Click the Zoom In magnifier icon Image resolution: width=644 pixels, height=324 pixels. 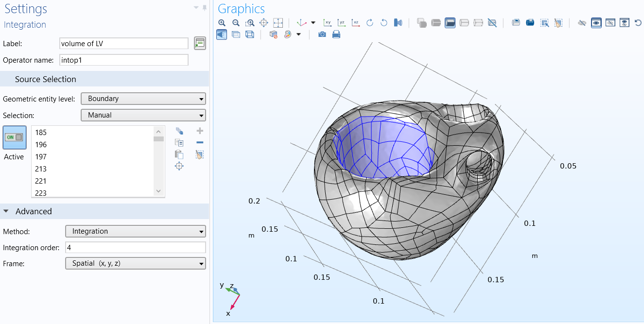pos(222,23)
